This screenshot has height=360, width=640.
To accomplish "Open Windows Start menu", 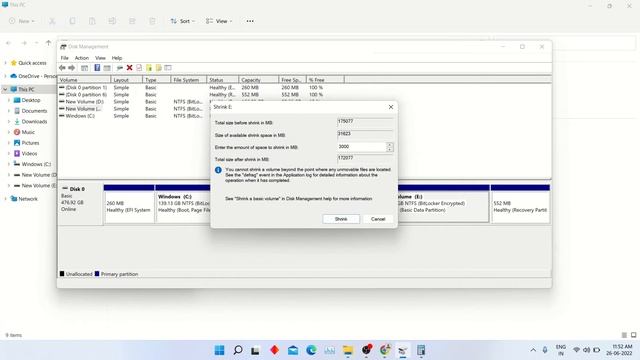I will 220,350.
